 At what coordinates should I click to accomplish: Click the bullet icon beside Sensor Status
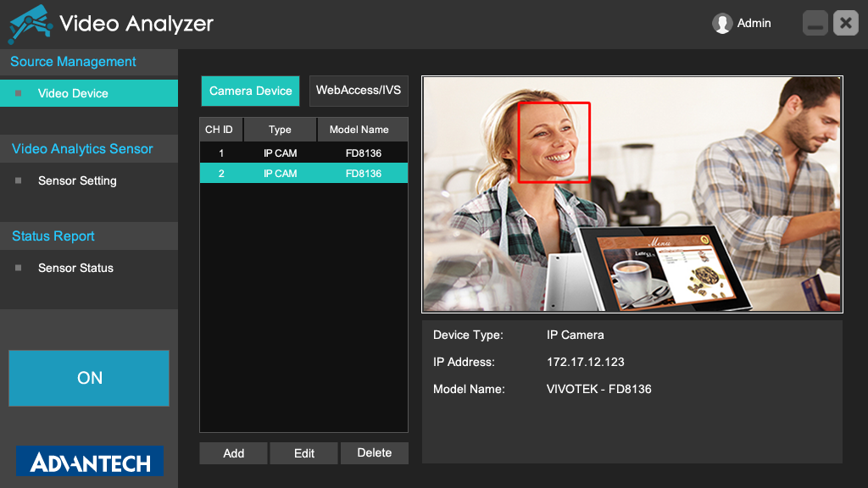[x=19, y=268]
